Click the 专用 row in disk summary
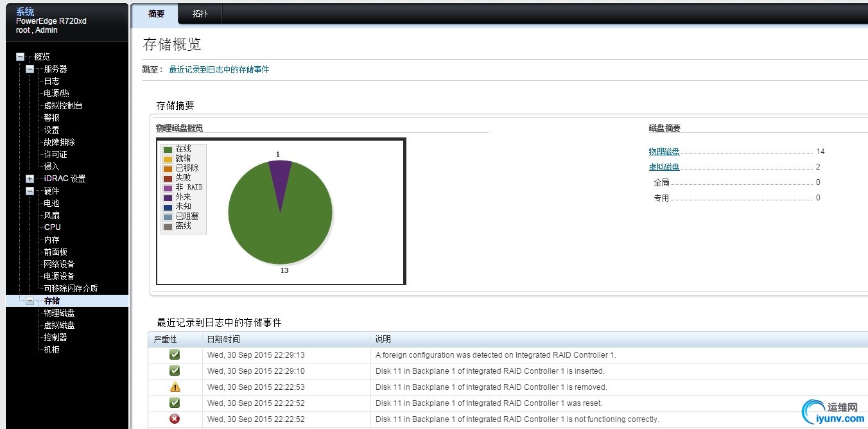This screenshot has height=429, width=868. pos(737,198)
